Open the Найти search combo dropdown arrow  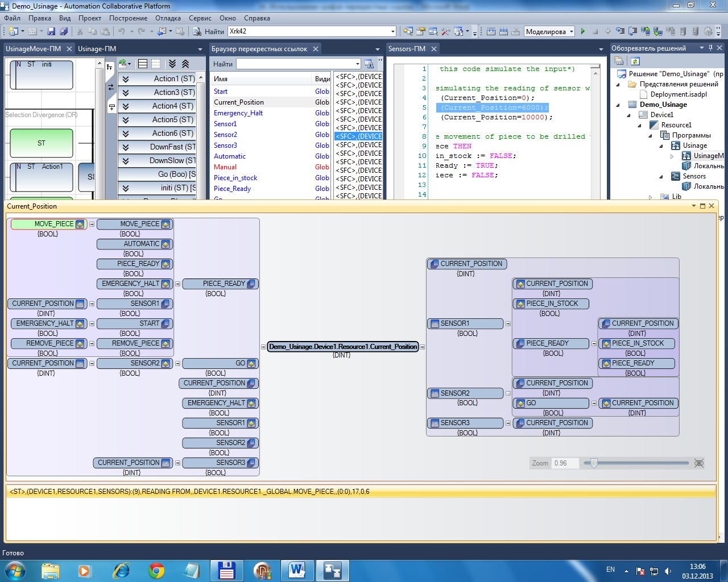click(392, 32)
